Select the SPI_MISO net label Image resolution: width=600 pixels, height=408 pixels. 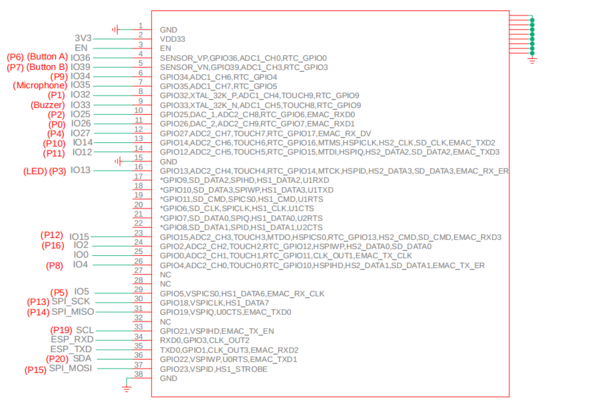click(x=73, y=312)
